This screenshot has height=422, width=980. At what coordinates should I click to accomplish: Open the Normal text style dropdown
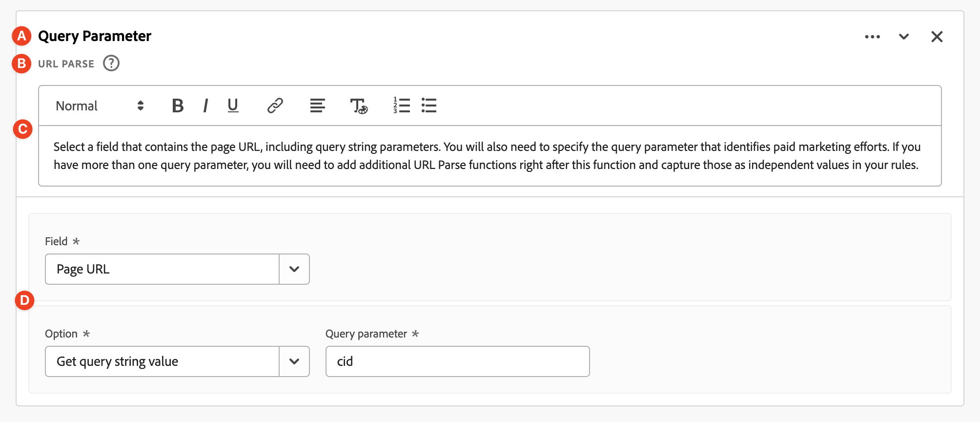100,106
